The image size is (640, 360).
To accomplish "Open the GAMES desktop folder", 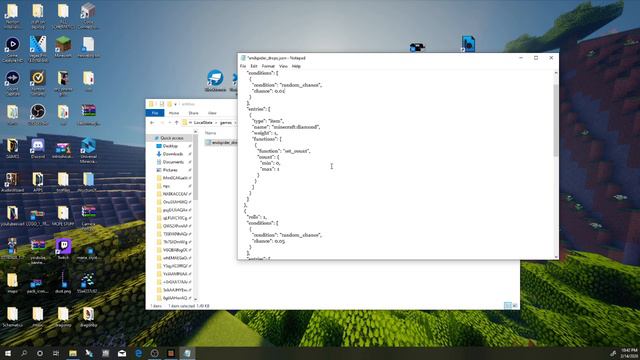I will [x=12, y=149].
